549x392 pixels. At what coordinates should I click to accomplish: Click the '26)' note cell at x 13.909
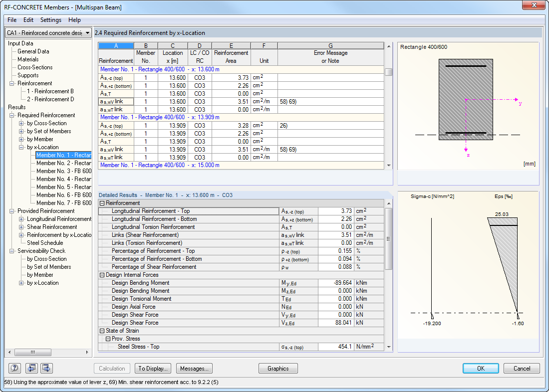(330, 126)
